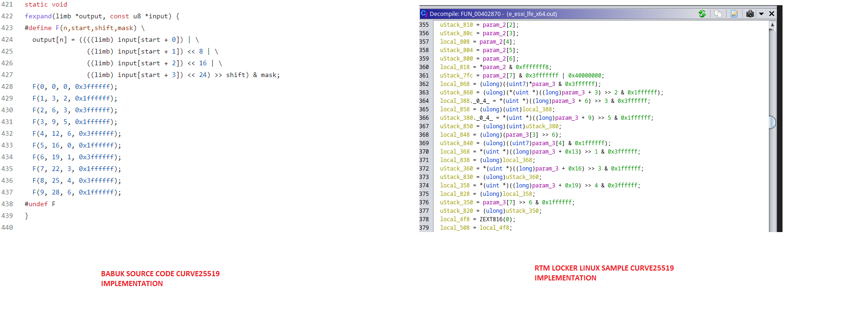The image size is (868, 326).
Task: Click 'local_828' on decompile line 375
Action: click(455, 194)
